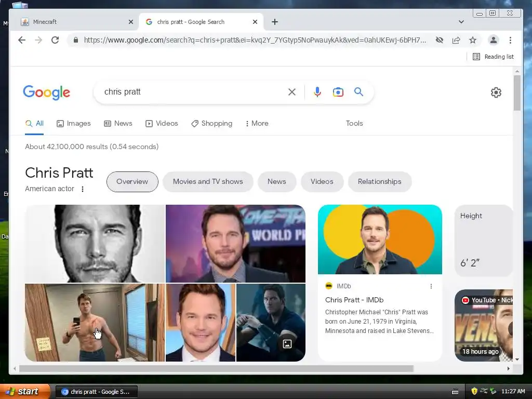Switch to News results tab
This screenshot has height=399, width=532.
pyautogui.click(x=118, y=124)
